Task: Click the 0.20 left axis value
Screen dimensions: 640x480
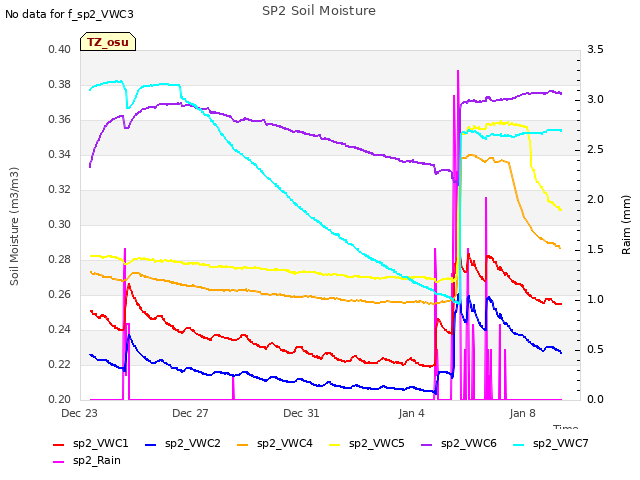Action: point(60,399)
